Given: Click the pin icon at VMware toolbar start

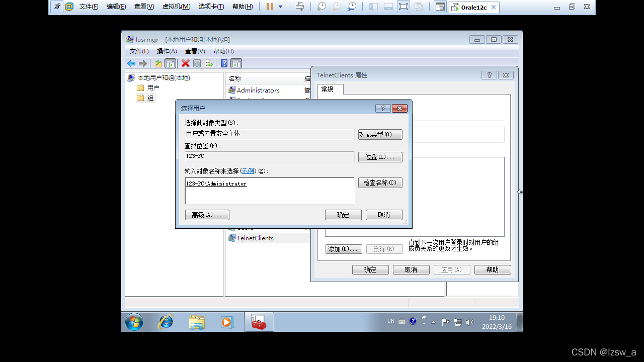Looking at the screenshot, I should pos(57,7).
